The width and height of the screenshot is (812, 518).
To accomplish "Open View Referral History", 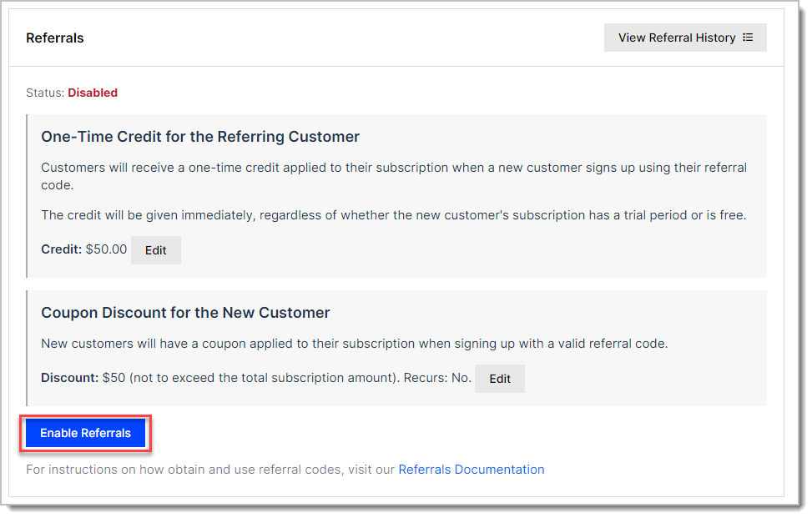I will tap(684, 38).
